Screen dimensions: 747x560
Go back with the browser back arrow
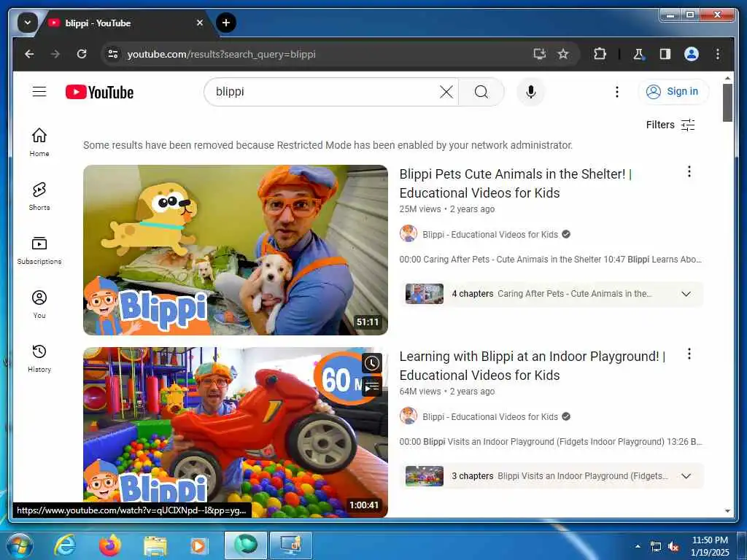pos(29,54)
